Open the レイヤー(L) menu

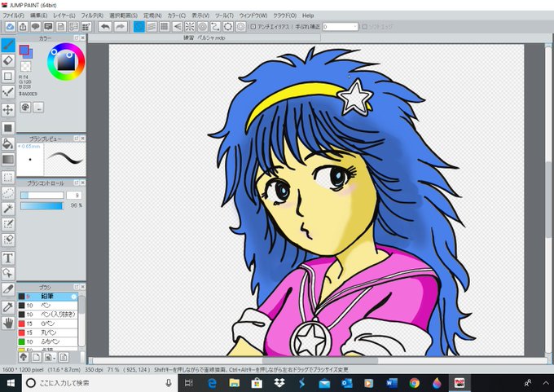coord(64,15)
